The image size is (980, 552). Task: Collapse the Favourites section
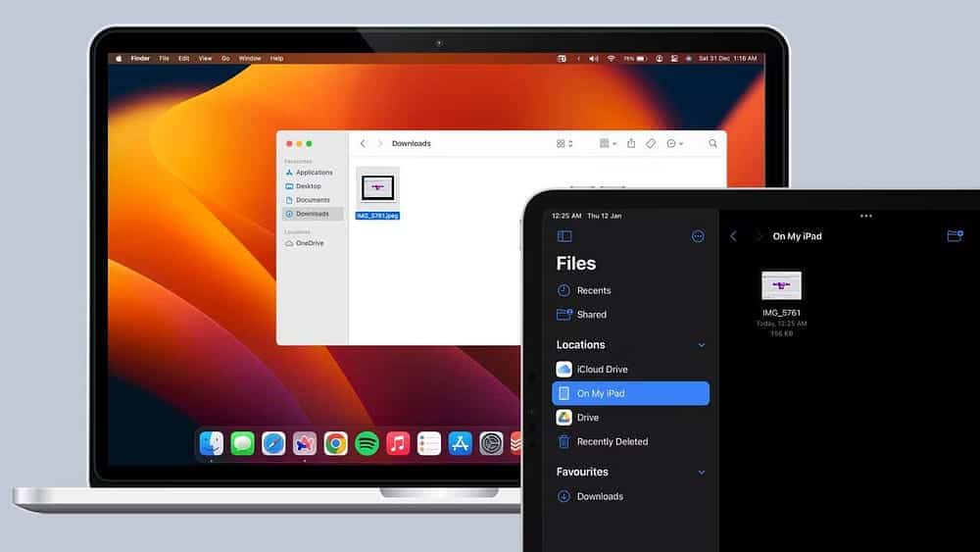click(702, 472)
